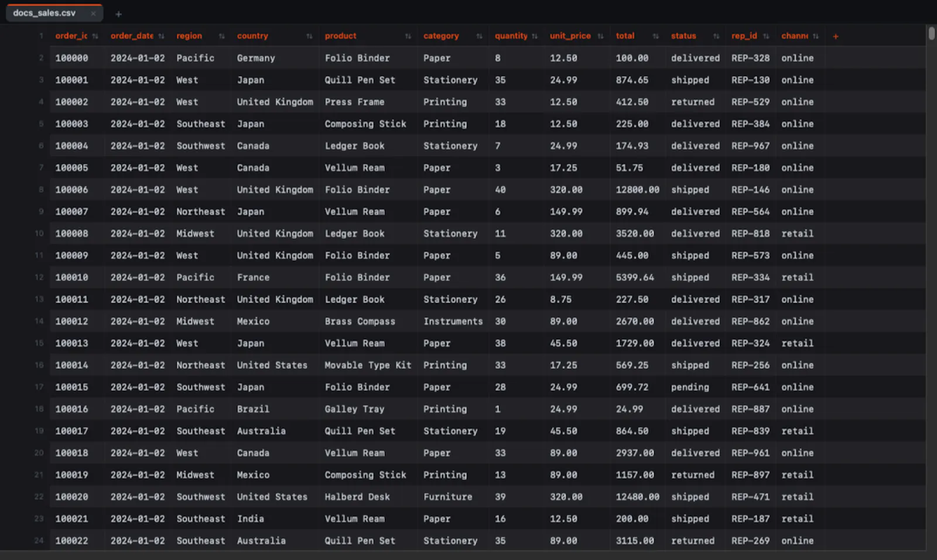The height and width of the screenshot is (560, 937).
Task: Click the product column header label
Action: 340,36
